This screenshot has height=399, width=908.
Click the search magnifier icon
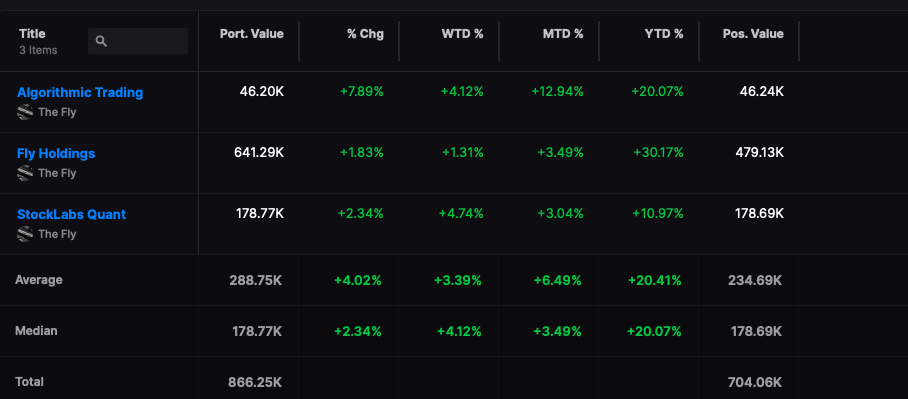(x=101, y=41)
